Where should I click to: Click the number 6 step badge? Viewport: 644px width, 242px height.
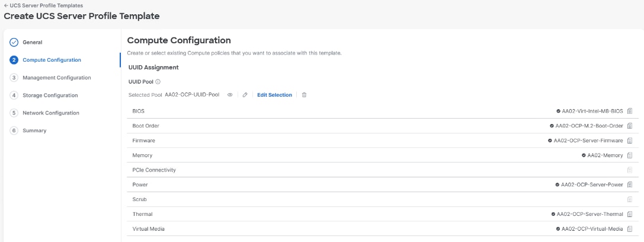click(14, 130)
